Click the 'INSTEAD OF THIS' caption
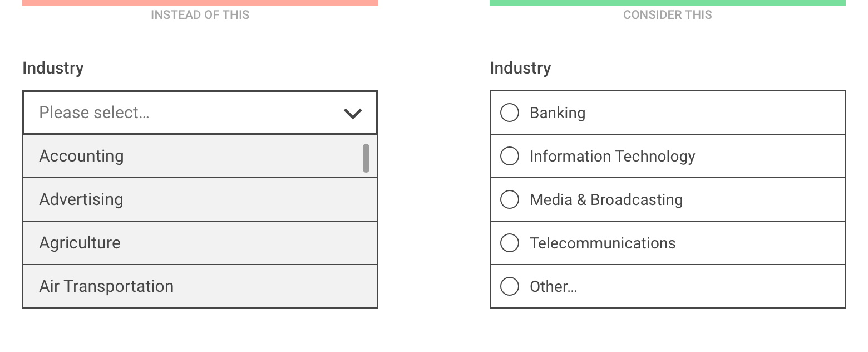Screen dimensions: 868x352 (x=200, y=15)
